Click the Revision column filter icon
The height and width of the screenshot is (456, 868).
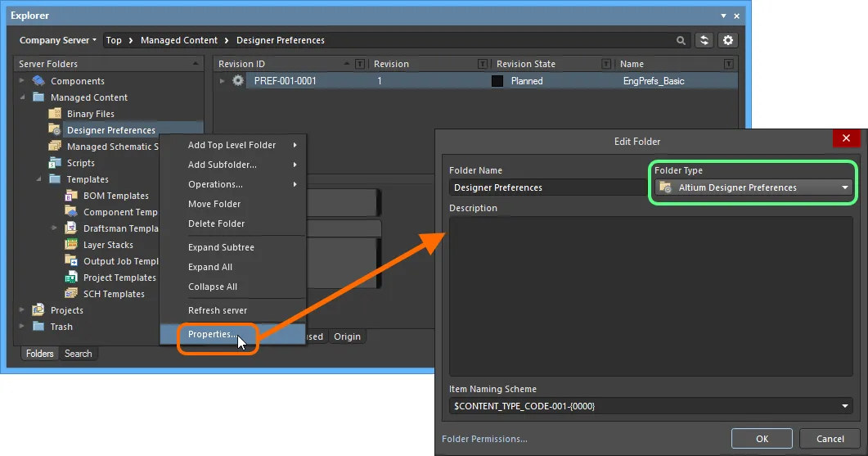tap(483, 65)
